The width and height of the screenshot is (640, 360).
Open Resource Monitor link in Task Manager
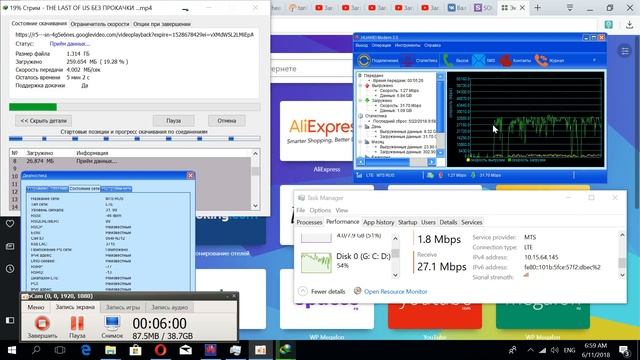click(x=396, y=291)
